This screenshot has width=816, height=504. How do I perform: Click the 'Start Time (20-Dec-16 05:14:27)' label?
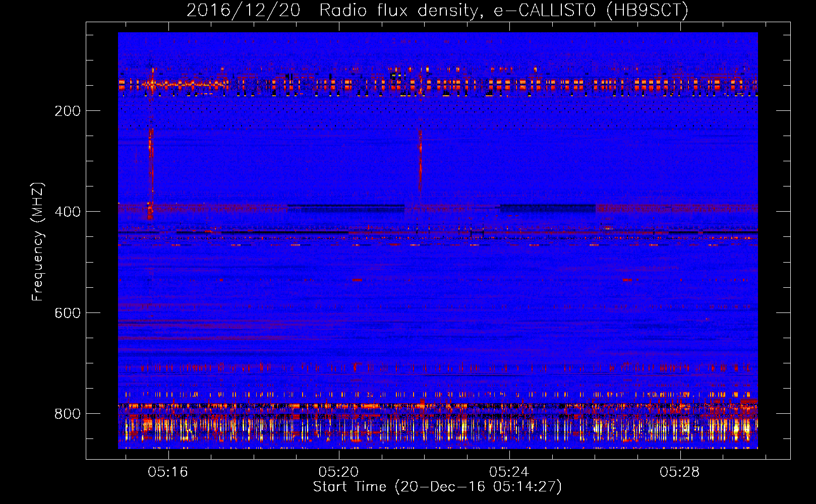[x=437, y=487]
